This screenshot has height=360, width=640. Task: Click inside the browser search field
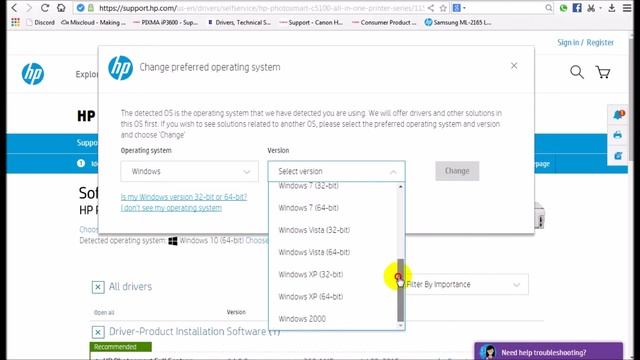tap(504, 8)
